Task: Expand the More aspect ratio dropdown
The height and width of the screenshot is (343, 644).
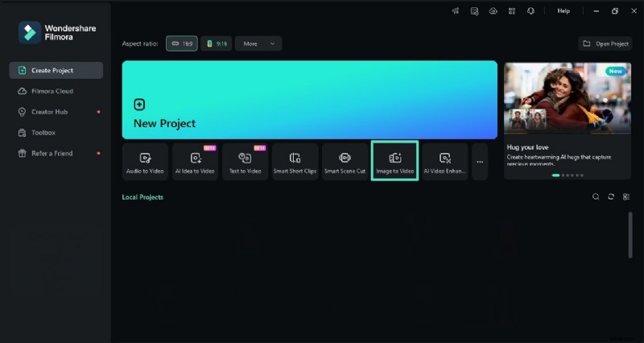Action: 258,43
